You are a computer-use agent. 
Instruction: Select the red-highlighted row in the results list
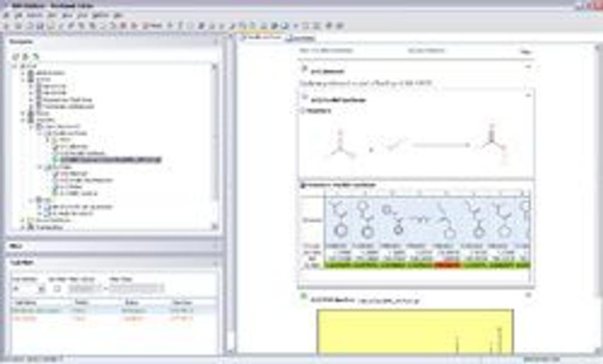pos(45,319)
